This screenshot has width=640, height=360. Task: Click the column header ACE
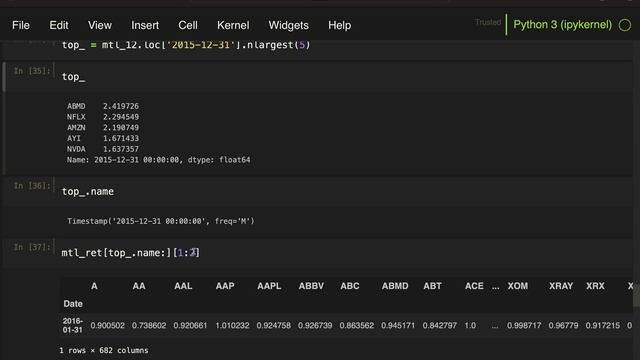474,286
